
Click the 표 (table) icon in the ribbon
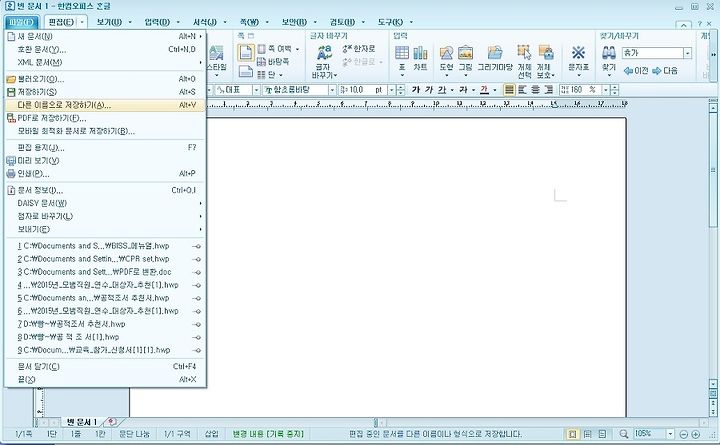coord(402,53)
